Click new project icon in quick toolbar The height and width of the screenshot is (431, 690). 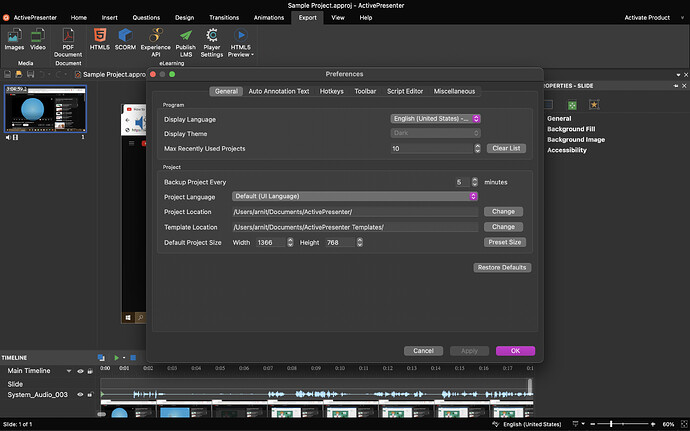(x=7, y=74)
